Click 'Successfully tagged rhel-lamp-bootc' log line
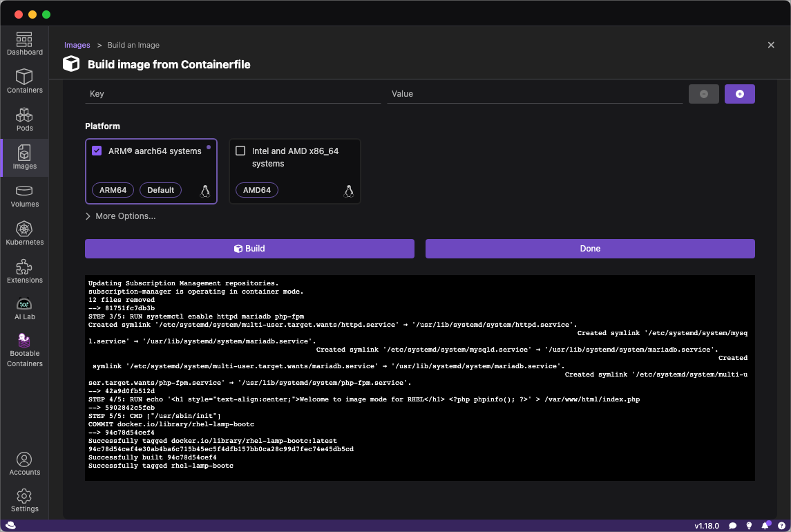 pyautogui.click(x=161, y=466)
